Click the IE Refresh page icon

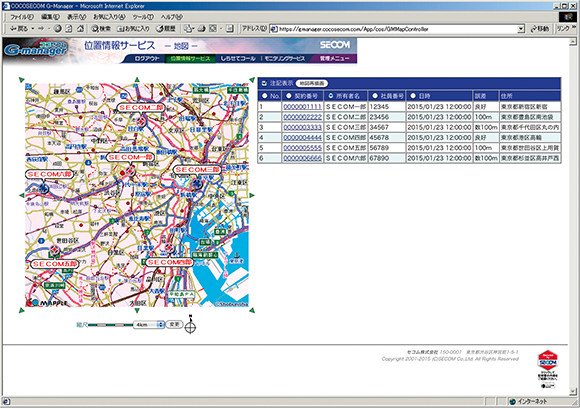point(69,28)
